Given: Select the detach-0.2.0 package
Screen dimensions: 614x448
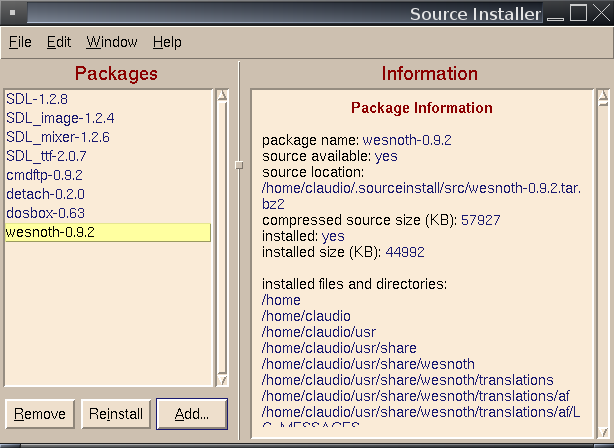Looking at the screenshot, I should [45, 194].
